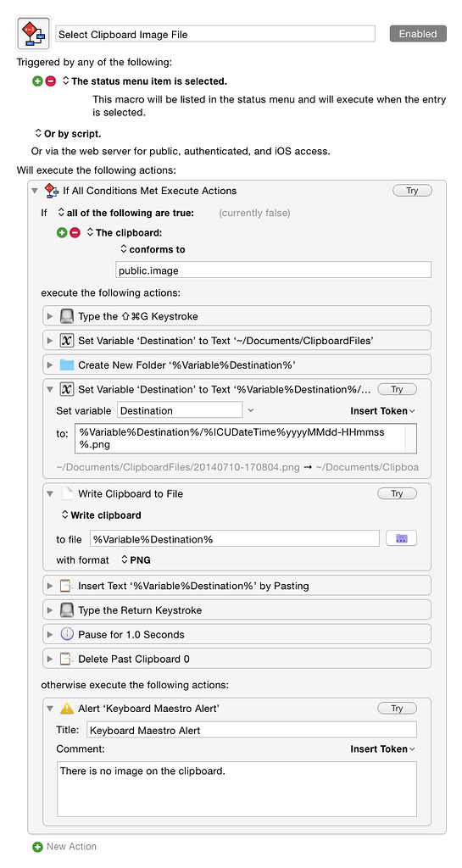Image resolution: width=462 pixels, height=868 pixels.
Task: Click the green plus to add a trigger
Action: [x=37, y=81]
